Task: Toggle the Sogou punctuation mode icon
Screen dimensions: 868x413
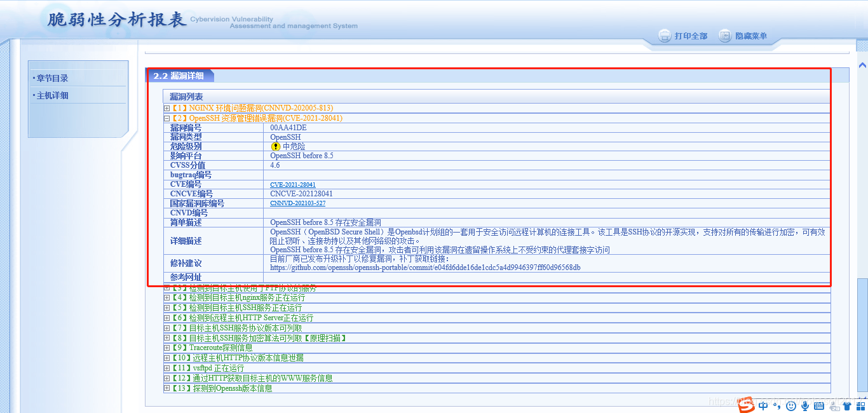Action: coord(778,407)
